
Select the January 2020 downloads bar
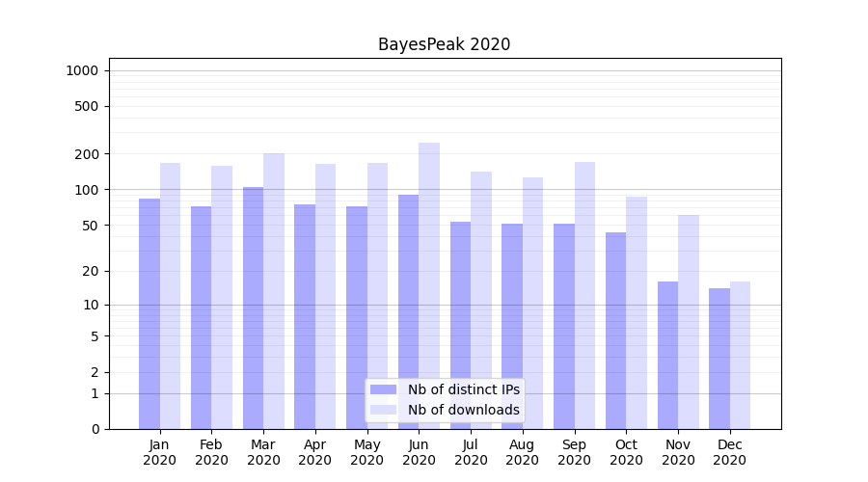click(171, 296)
